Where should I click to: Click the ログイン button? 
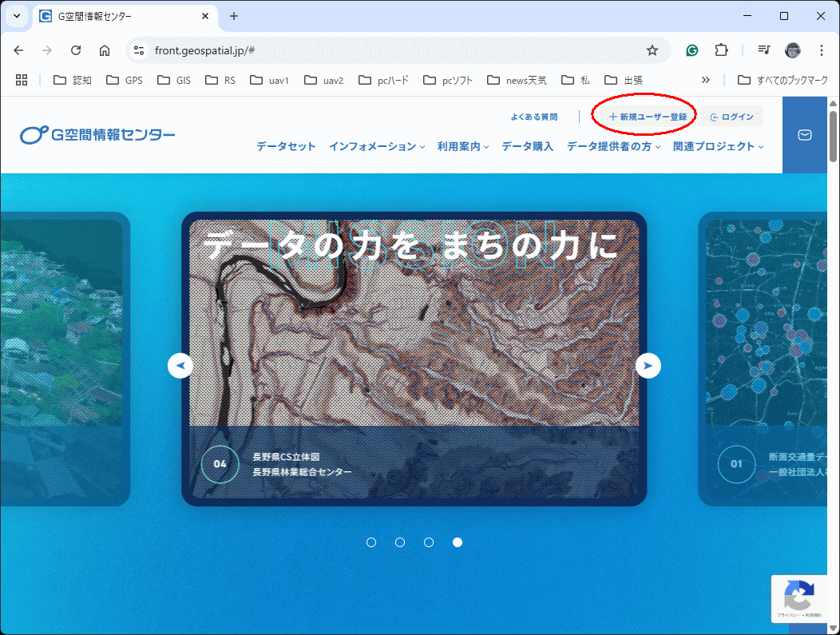pyautogui.click(x=732, y=117)
